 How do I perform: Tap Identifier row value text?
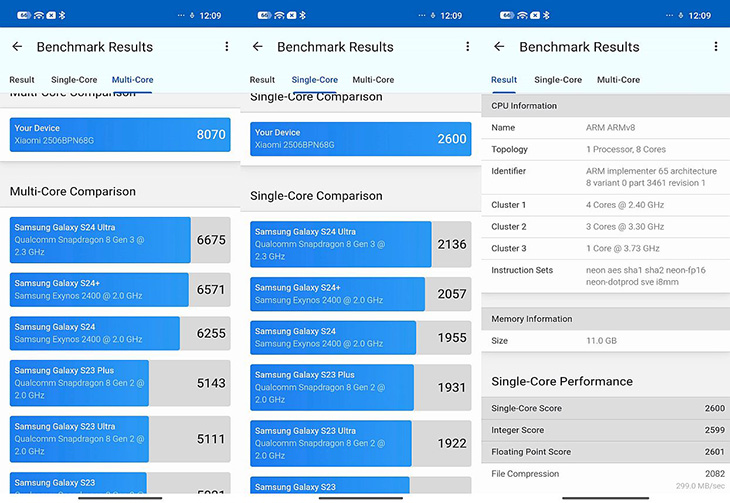coord(651,177)
